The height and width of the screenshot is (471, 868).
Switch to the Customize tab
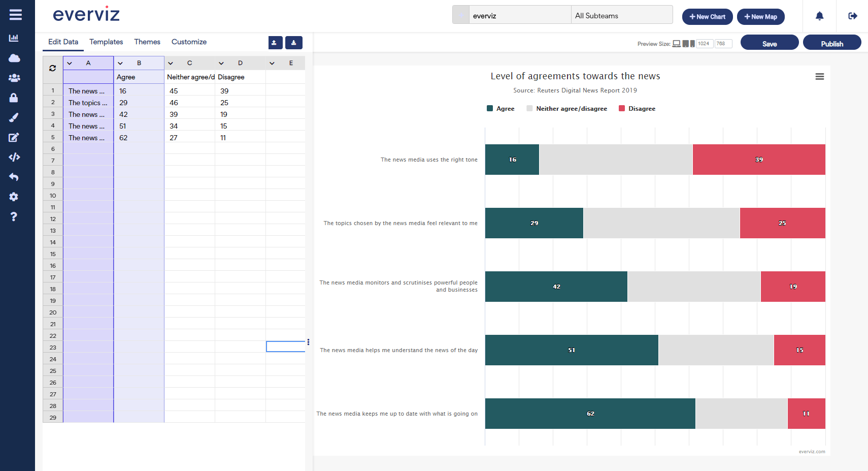click(x=189, y=42)
